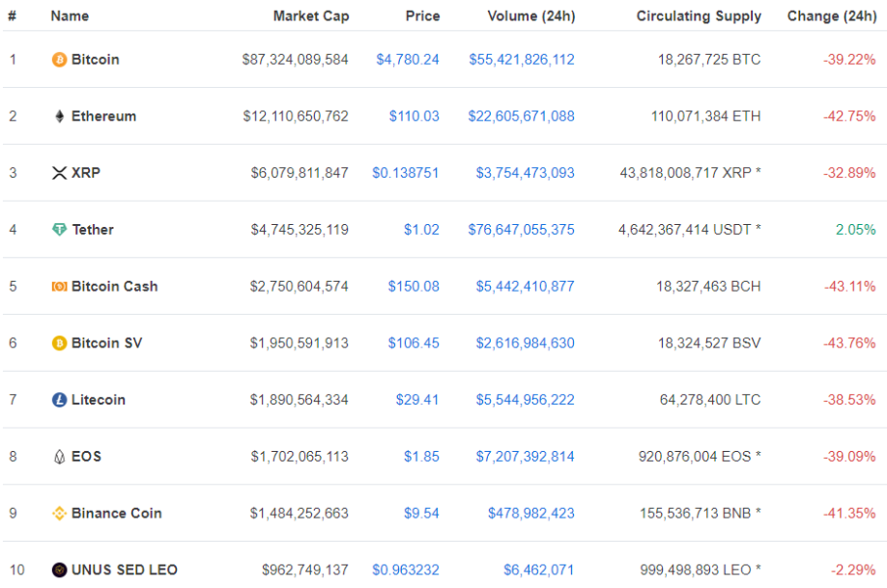Open the Bitcoin coin page link
The height and width of the screenshot is (588, 887).
(x=95, y=59)
